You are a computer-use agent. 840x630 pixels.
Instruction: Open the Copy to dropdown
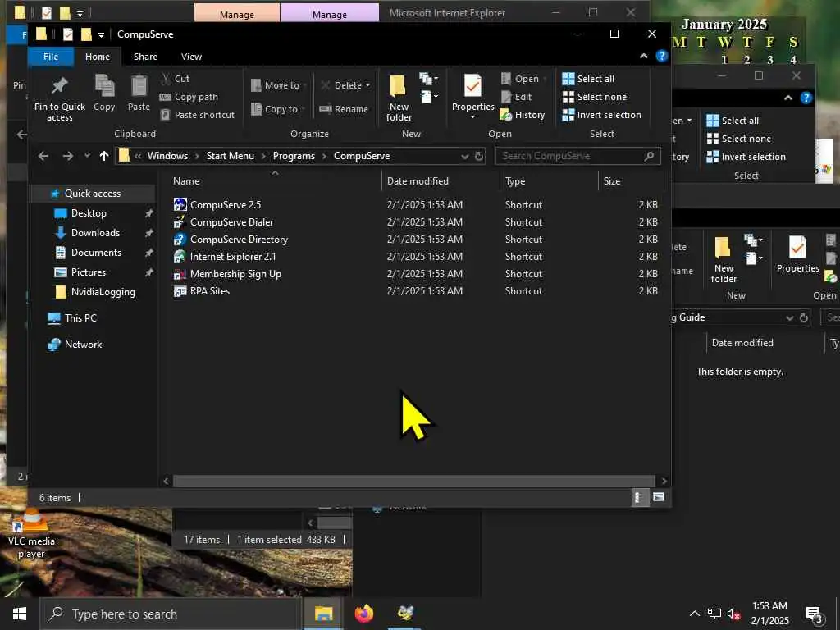pos(277,109)
